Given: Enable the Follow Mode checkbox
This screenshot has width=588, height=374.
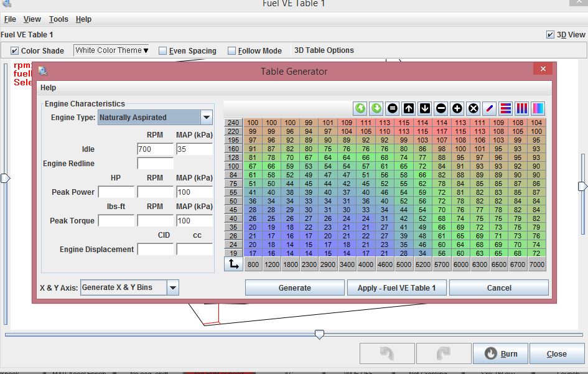Looking at the screenshot, I should pyautogui.click(x=232, y=51).
